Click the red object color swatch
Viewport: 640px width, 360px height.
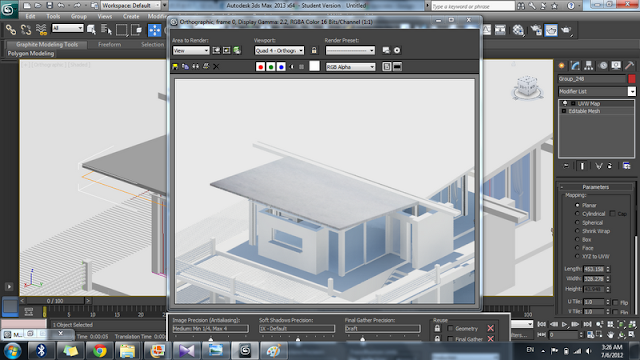pos(632,79)
